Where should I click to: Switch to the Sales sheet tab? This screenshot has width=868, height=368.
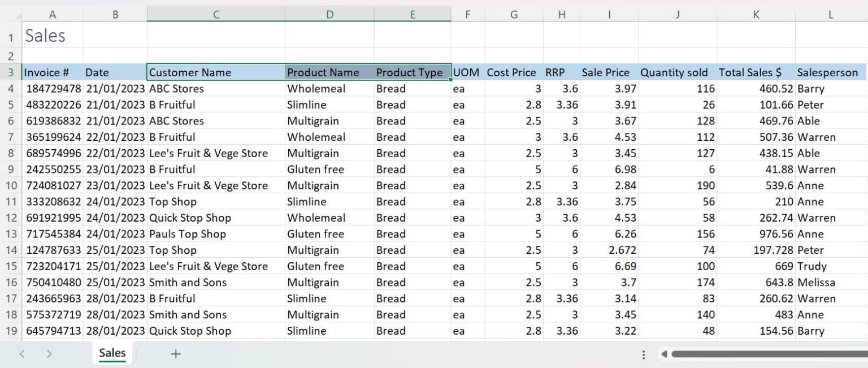pos(112,353)
